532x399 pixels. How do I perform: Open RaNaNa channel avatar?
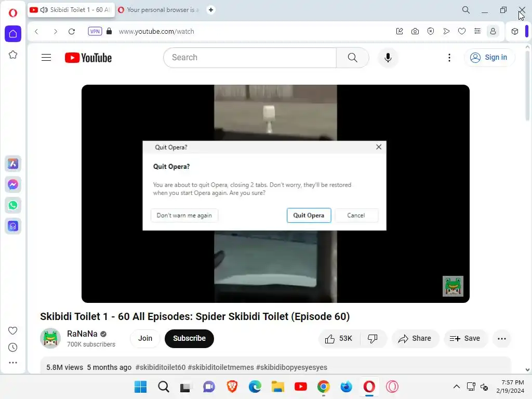pyautogui.click(x=50, y=338)
